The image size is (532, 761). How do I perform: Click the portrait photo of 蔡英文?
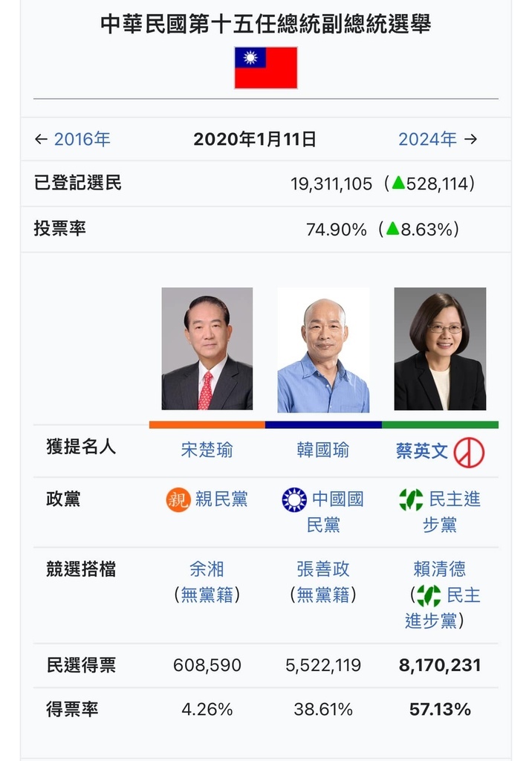440,349
